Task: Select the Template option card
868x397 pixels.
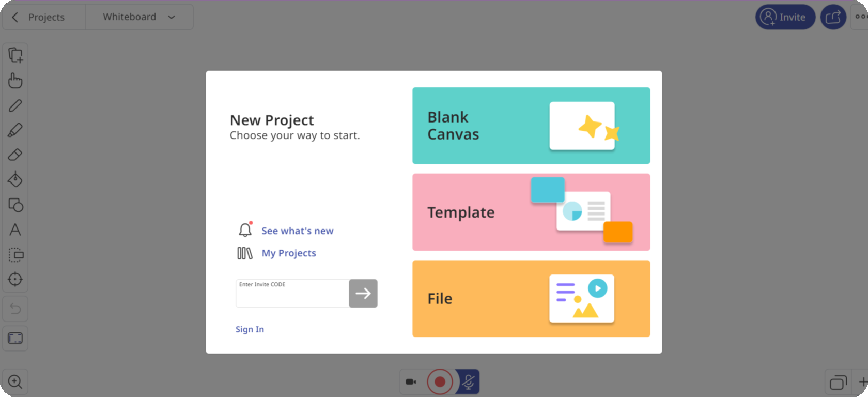Action: coord(531,212)
